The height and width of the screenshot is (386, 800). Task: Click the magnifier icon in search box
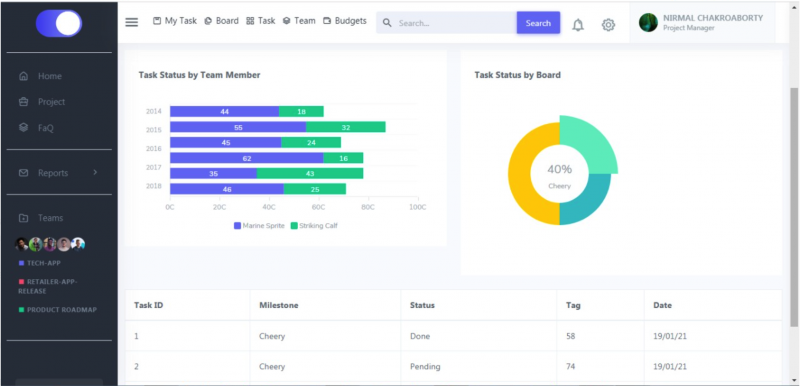(x=387, y=23)
